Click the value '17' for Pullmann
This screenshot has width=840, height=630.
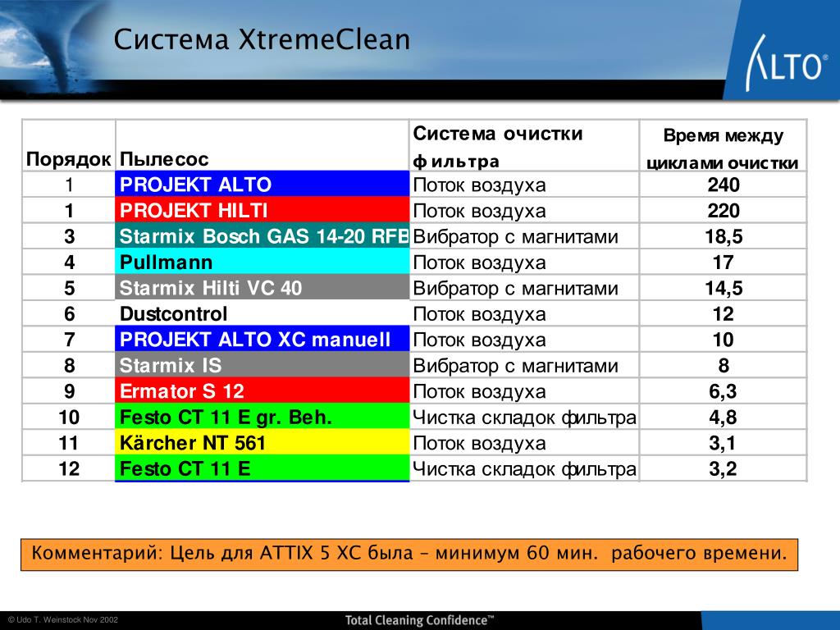point(724,262)
